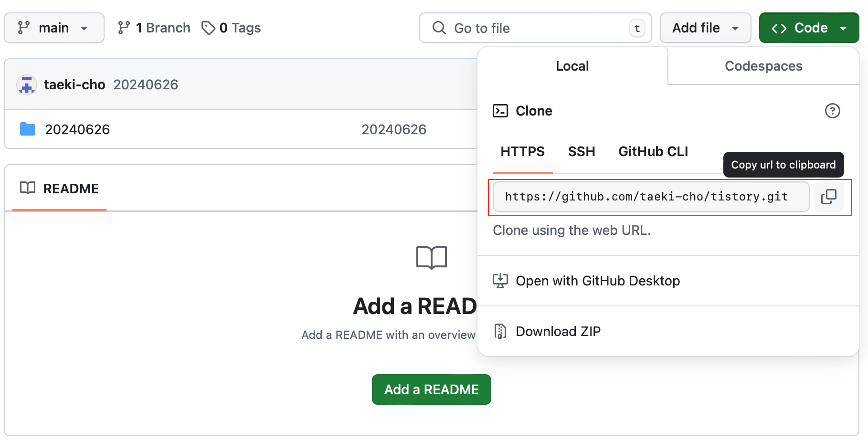Select the README tab
This screenshot has height=442, width=868.
[59, 189]
